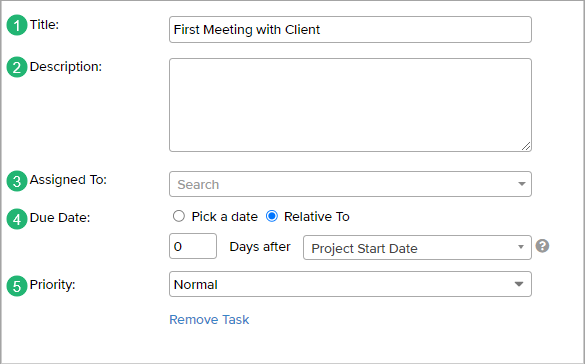The height and width of the screenshot is (364, 585).
Task: Click the Days after number field
Action: coord(193,246)
